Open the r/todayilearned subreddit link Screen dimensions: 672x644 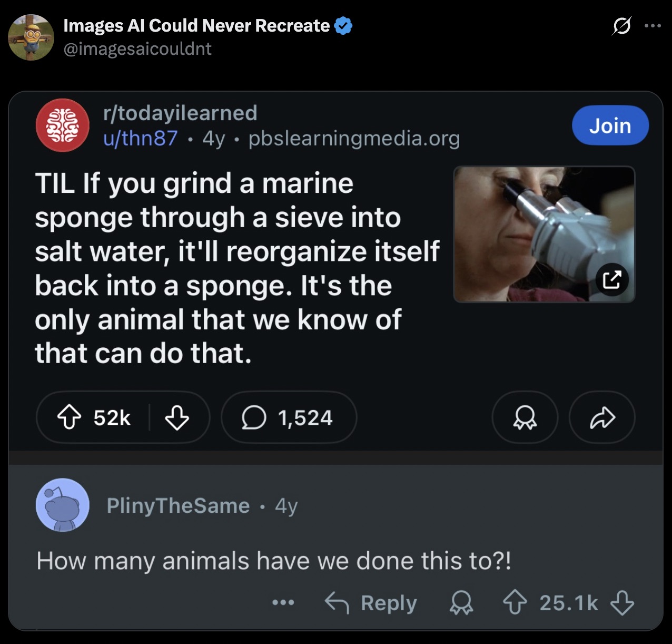(x=180, y=113)
